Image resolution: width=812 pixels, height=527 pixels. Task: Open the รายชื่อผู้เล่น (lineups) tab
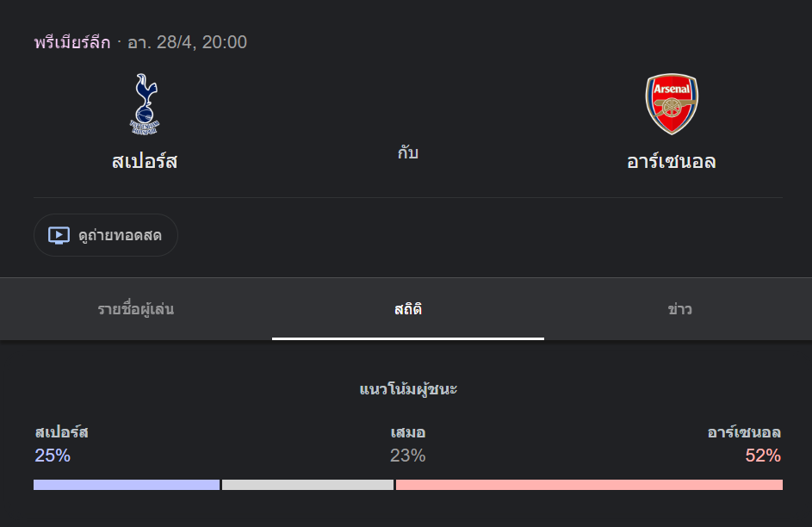pyautogui.click(x=136, y=309)
